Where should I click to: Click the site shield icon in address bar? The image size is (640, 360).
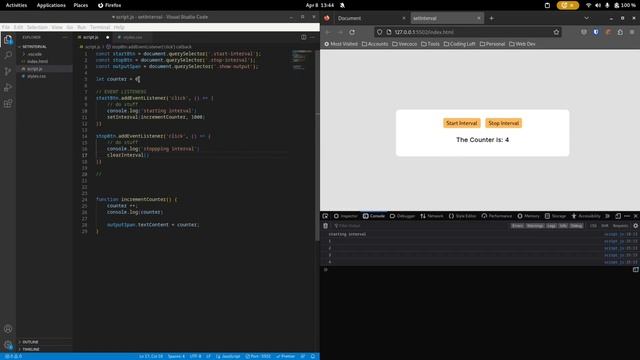tap(380, 32)
